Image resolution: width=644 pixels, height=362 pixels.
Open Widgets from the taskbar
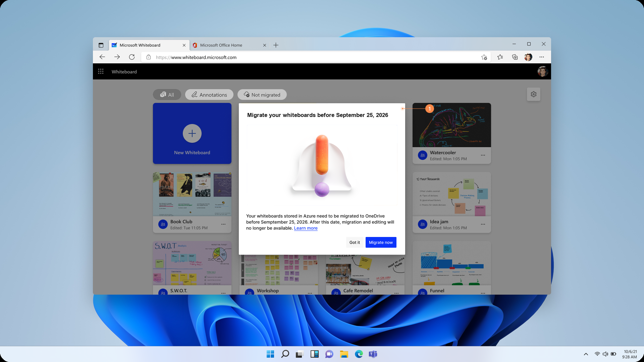(314, 354)
